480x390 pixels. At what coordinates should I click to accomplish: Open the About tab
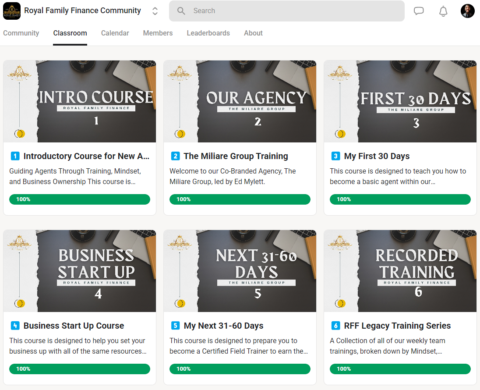pos(253,33)
